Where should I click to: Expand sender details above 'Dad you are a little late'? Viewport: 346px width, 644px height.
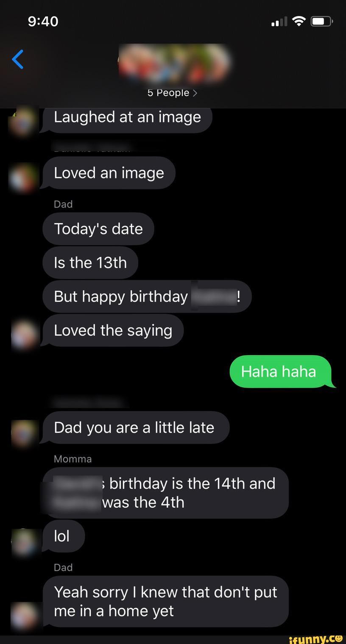89,402
